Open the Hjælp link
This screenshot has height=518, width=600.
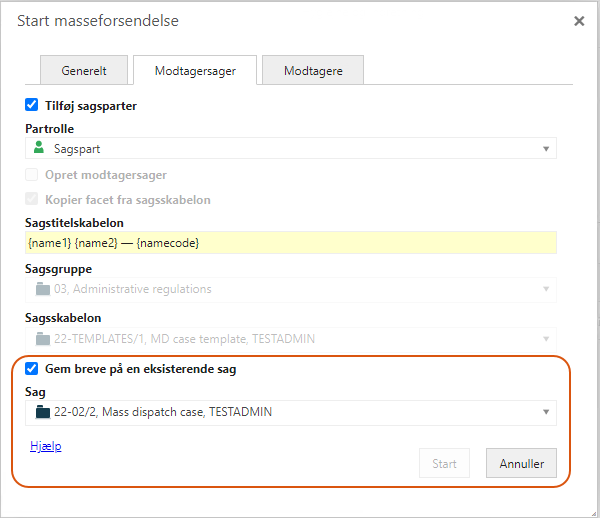click(46, 446)
